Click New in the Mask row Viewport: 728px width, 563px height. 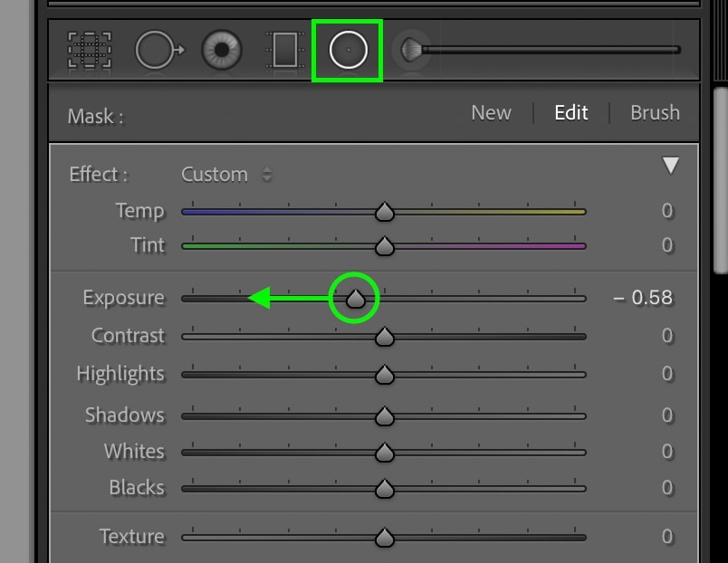coord(491,113)
